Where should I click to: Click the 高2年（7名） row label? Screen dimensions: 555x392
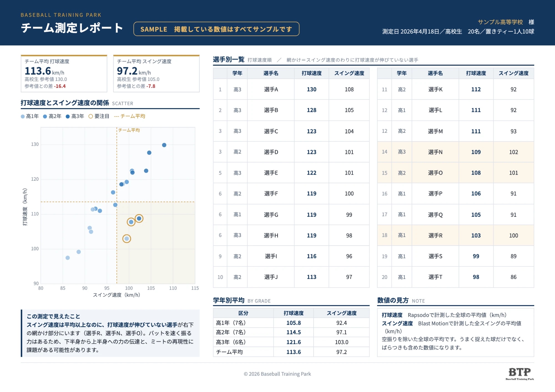click(231, 332)
